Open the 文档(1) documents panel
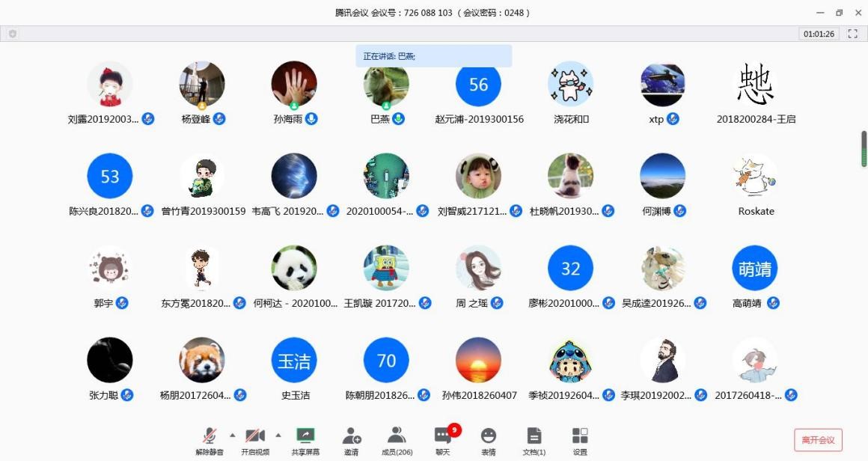868x461 pixels. coord(534,440)
